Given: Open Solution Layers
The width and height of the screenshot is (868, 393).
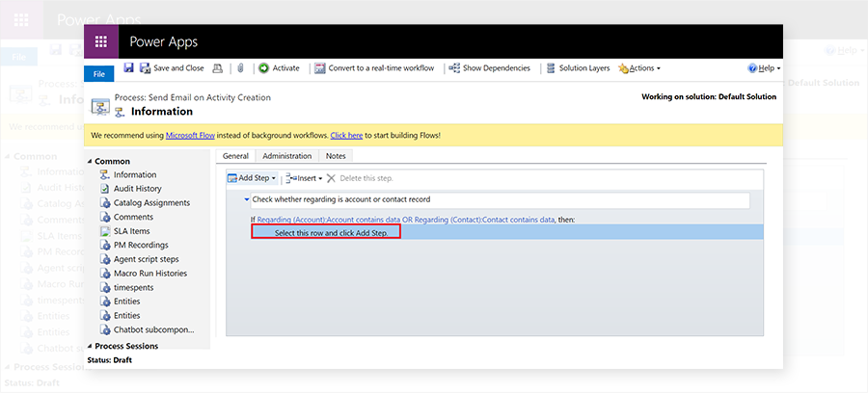Looking at the screenshot, I should 578,68.
